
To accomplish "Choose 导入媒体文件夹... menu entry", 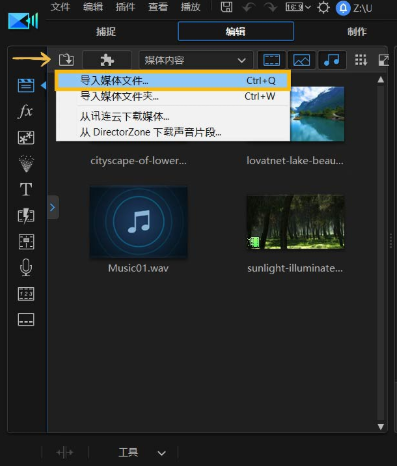I will (173, 97).
